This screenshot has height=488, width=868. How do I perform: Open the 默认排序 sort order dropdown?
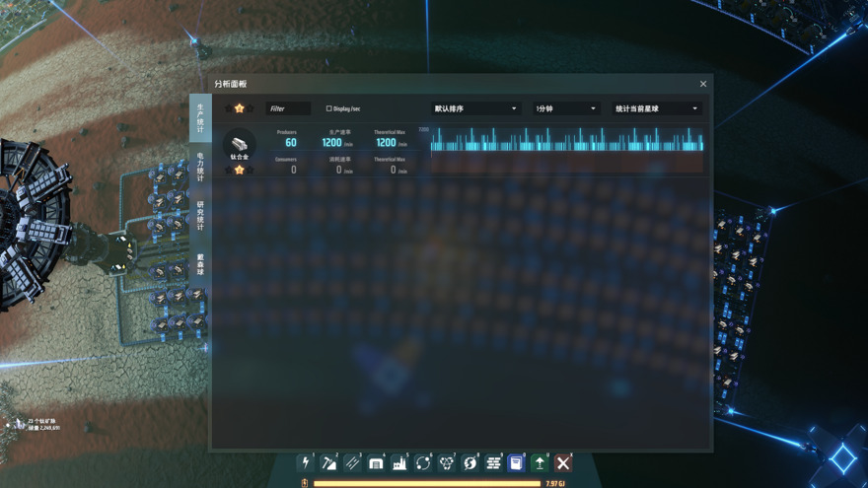pyautogui.click(x=475, y=108)
